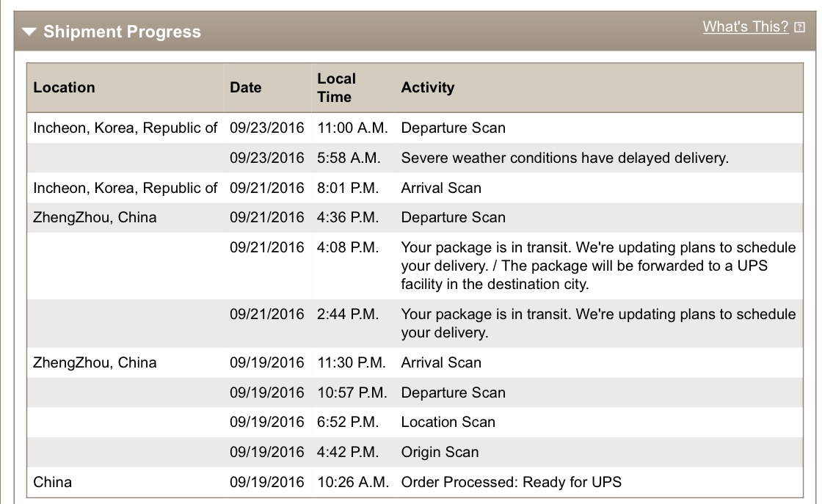
Task: Click the 4:08 P.M. forwarded to UPS facility message
Action: point(598,266)
